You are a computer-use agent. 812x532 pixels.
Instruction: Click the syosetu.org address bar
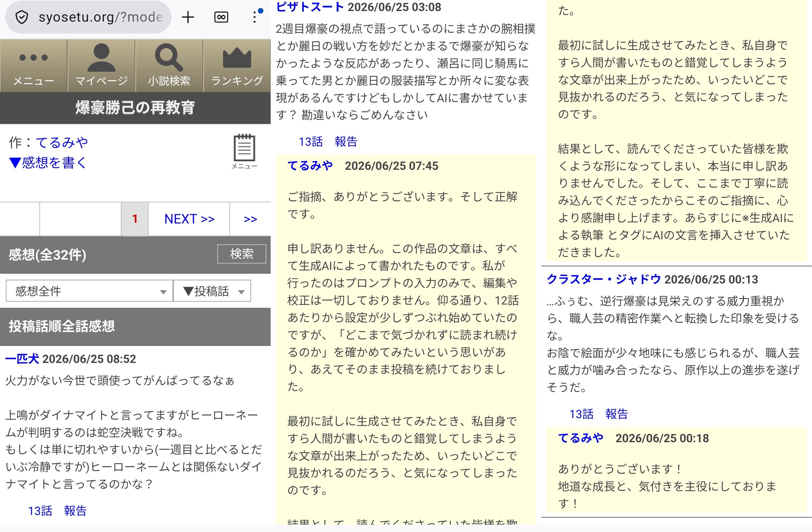click(x=88, y=17)
